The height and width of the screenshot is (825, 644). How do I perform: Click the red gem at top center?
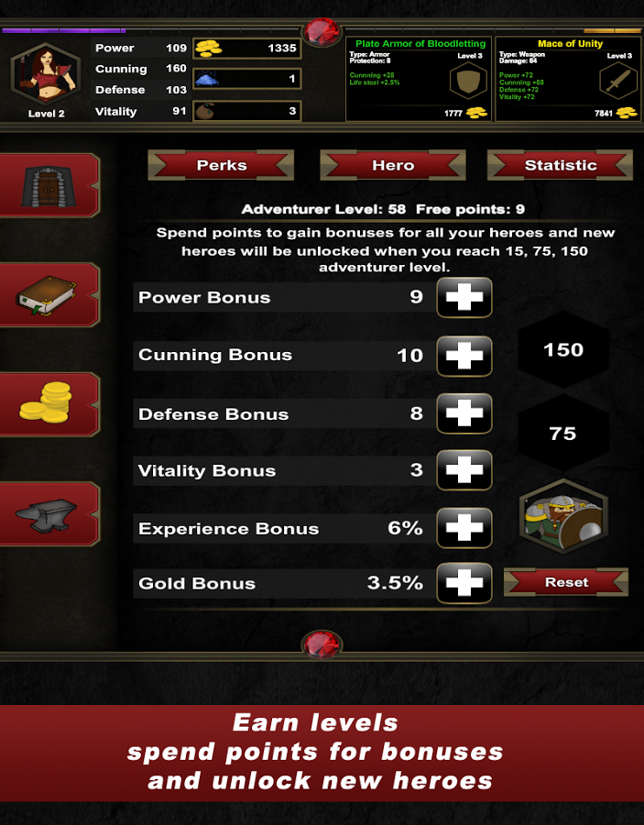pyautogui.click(x=322, y=31)
